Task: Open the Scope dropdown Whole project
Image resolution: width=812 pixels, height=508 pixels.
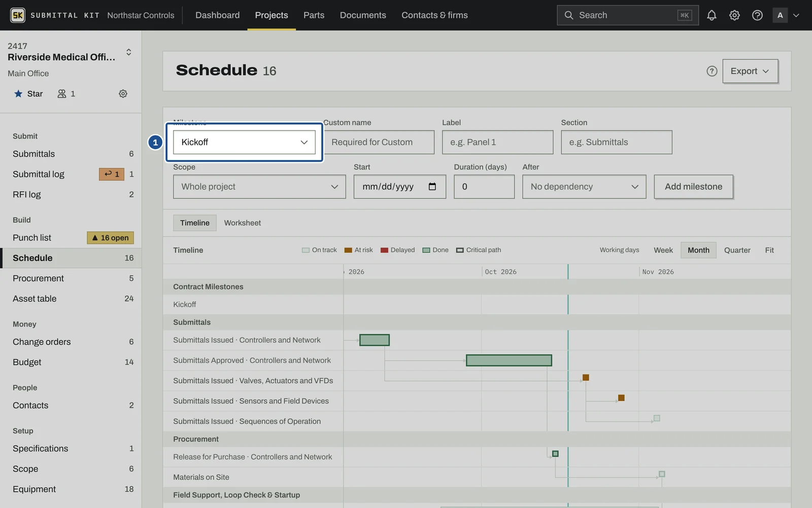Action: pos(259,186)
